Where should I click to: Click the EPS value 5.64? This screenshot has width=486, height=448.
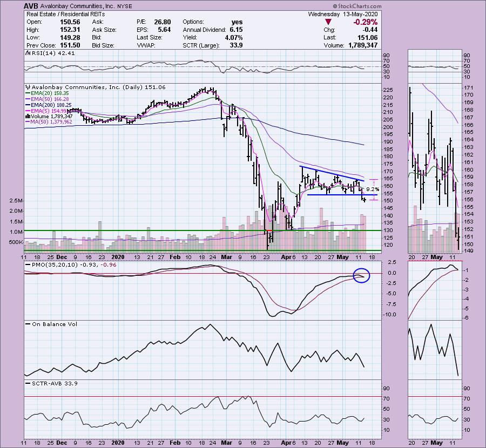coord(164,30)
